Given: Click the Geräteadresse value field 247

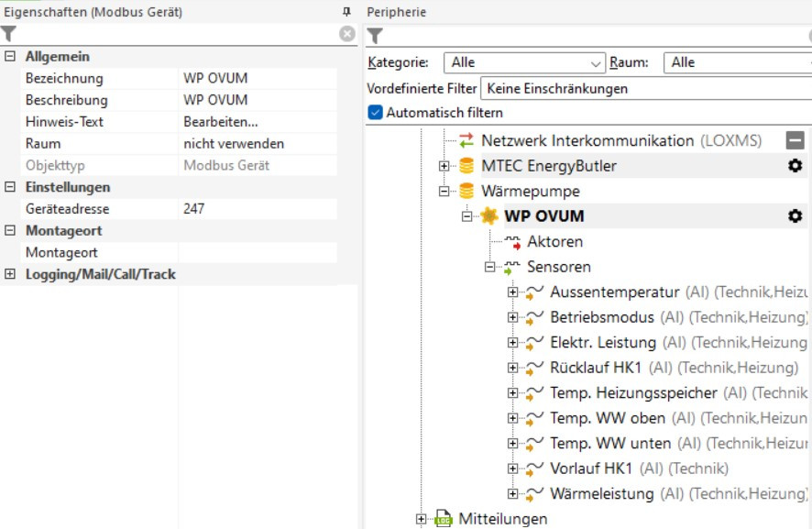Looking at the screenshot, I should coord(257,209).
